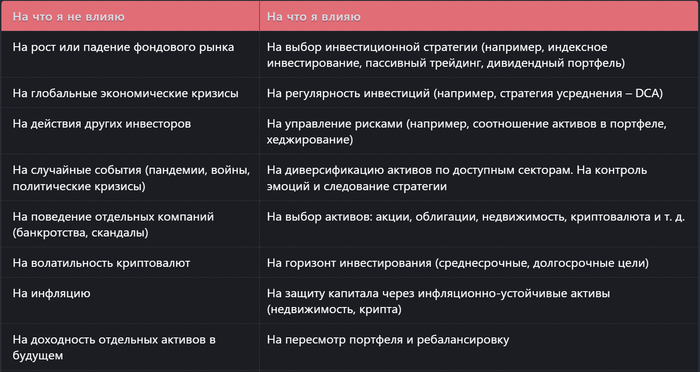700x372 pixels.
Task: Click the 'На волатильность криптовалют' cell
Action: coord(130,262)
